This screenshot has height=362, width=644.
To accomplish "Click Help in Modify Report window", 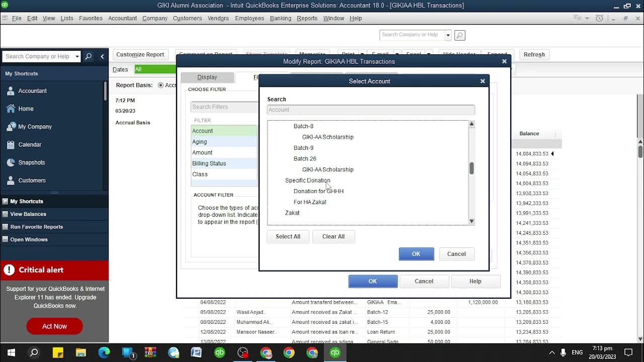I will coord(475,282).
